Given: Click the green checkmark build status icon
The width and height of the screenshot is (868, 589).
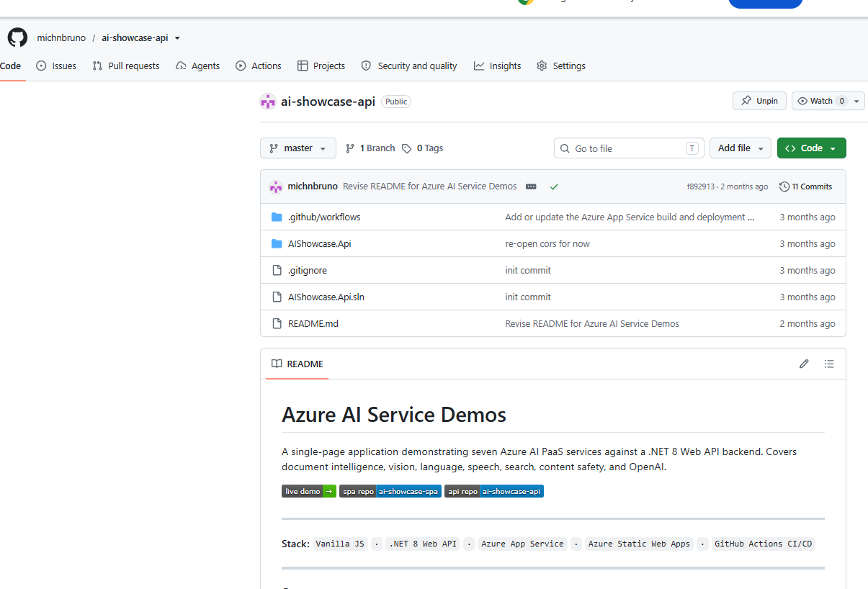Looking at the screenshot, I should 554,186.
